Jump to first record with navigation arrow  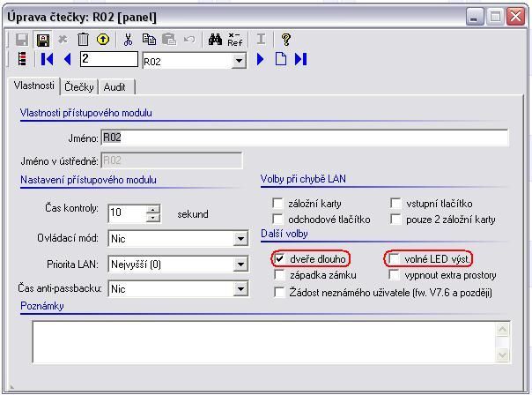tap(48, 59)
